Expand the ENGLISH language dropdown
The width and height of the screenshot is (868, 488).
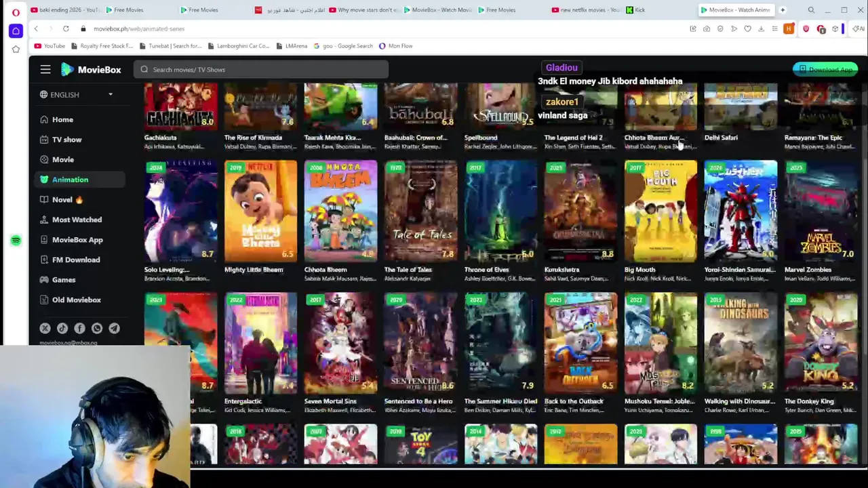click(76, 95)
